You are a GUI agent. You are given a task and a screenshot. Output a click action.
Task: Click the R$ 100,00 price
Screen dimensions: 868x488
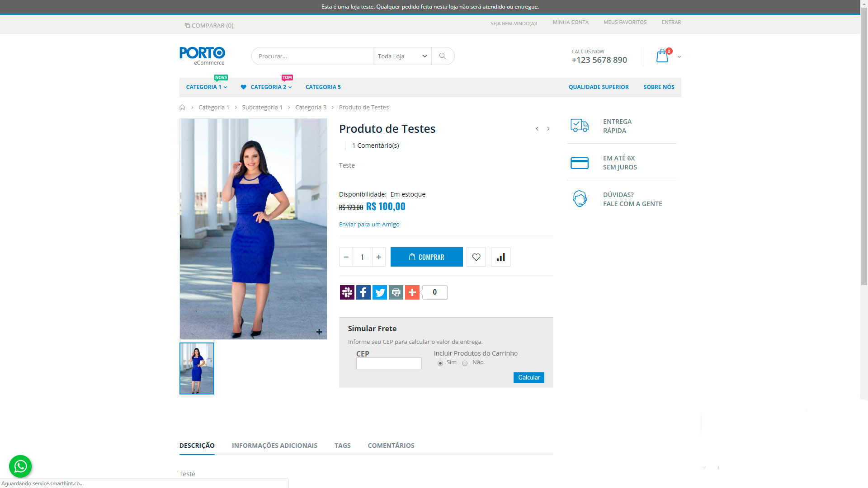(386, 206)
